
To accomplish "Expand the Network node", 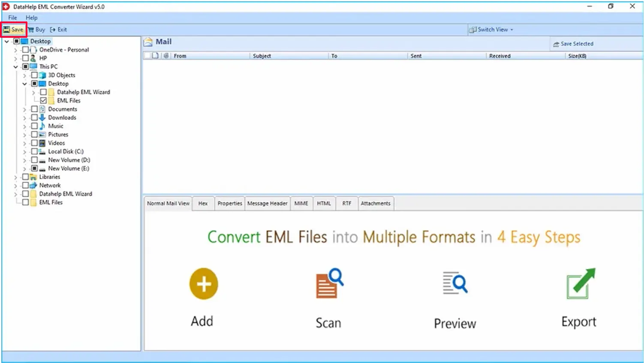I will (16, 186).
